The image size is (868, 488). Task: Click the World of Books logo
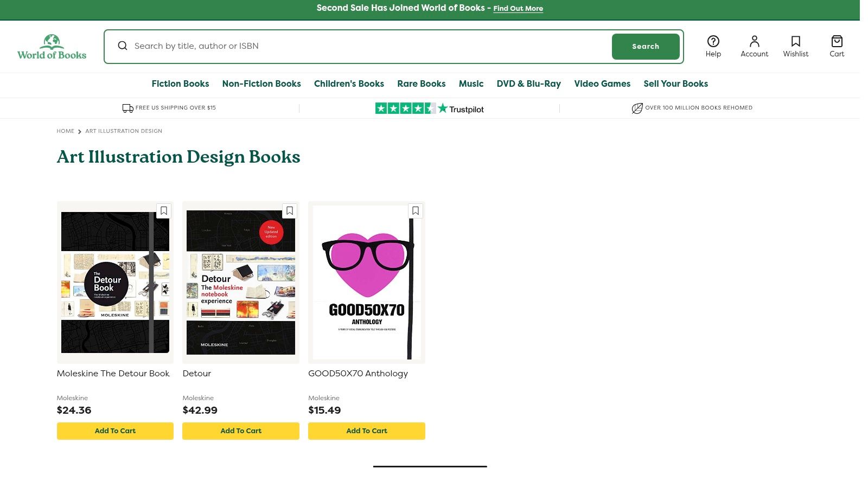(52, 47)
